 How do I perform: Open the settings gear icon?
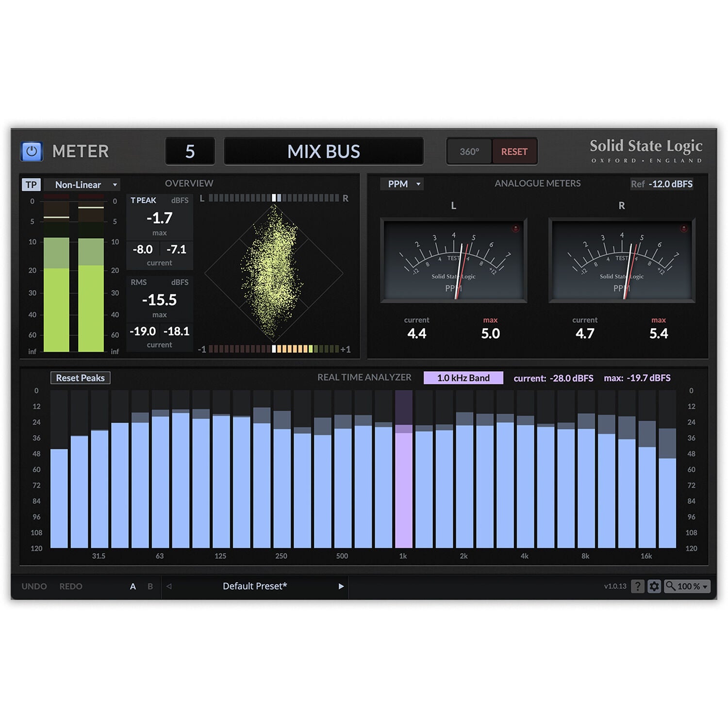[x=654, y=586]
